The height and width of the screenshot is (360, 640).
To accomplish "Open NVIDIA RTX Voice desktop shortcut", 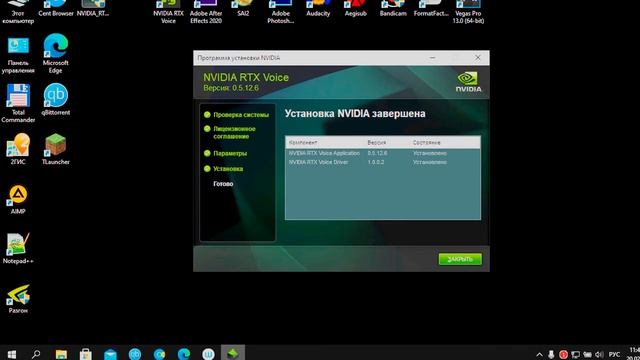I will 168,11.
